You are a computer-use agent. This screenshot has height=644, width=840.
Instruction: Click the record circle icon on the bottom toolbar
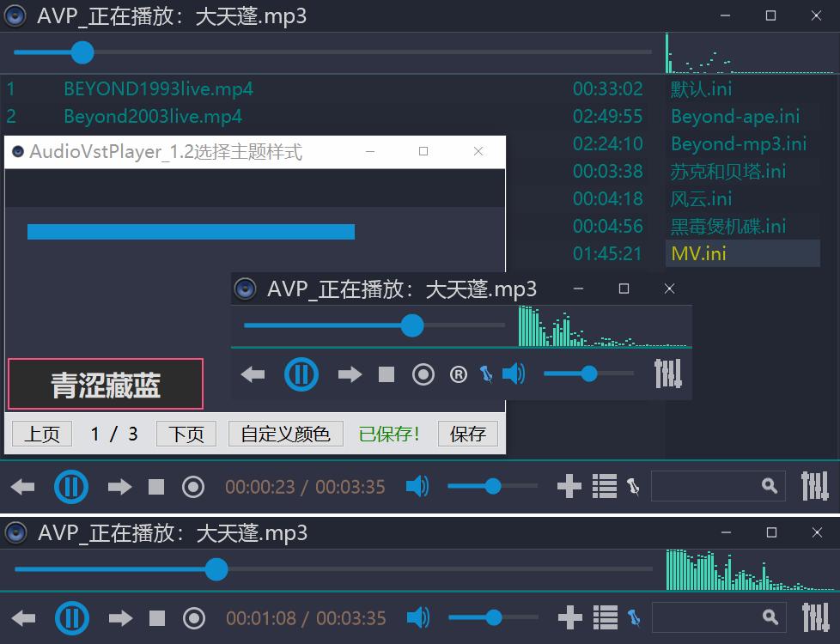[x=193, y=486]
